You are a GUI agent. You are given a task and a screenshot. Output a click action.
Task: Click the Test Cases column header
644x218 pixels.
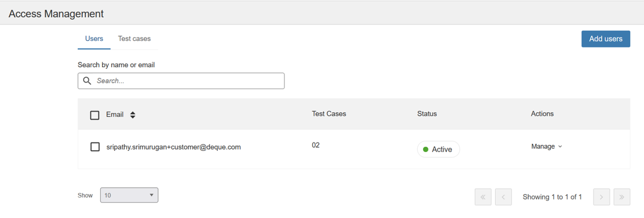[329, 113]
